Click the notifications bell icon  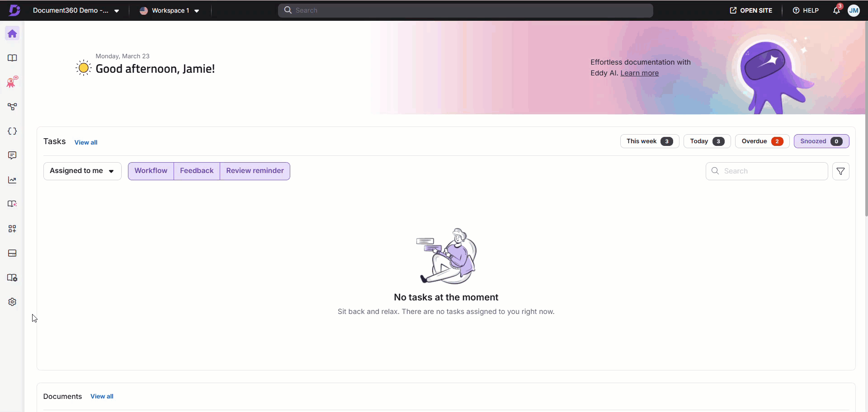[836, 10]
